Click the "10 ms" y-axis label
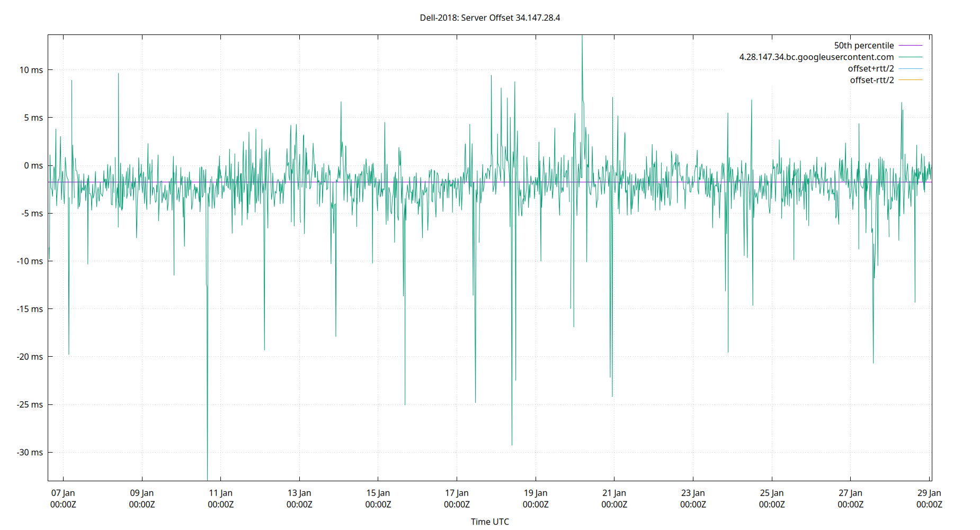980x530 pixels. point(31,69)
